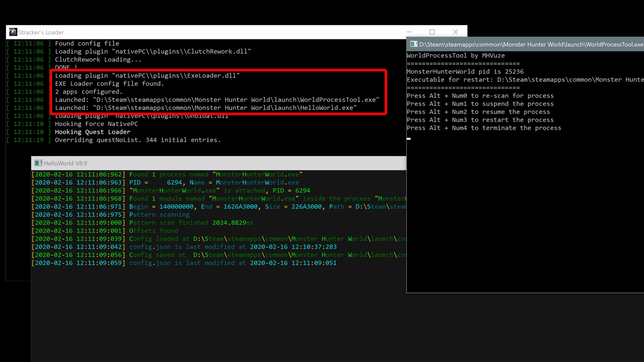Click config.json modified at 12:10:37:283 line
This screenshot has height=362, width=644.
[x=233, y=247]
